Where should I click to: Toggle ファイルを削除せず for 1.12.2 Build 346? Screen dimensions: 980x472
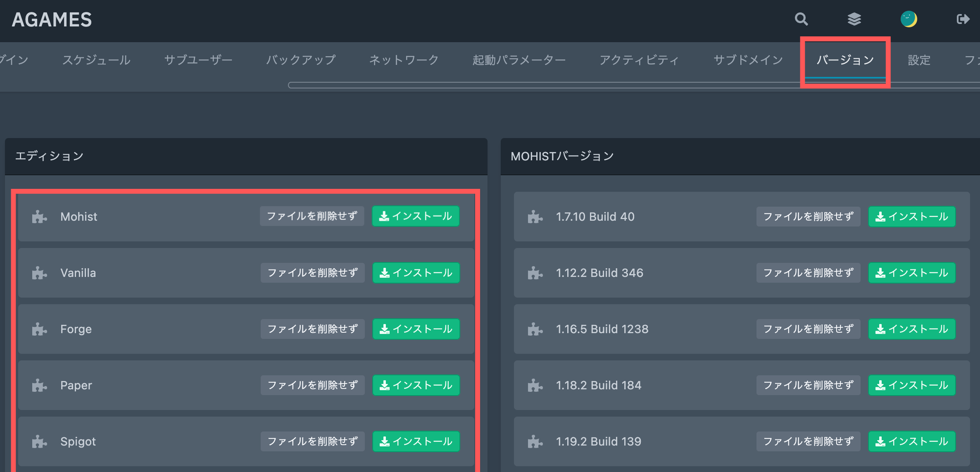click(808, 273)
